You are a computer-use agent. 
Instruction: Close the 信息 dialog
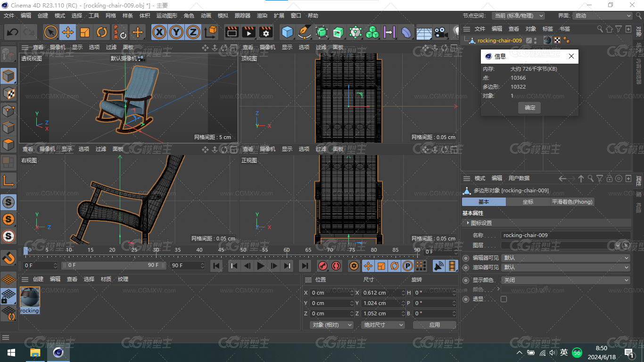coord(571,56)
